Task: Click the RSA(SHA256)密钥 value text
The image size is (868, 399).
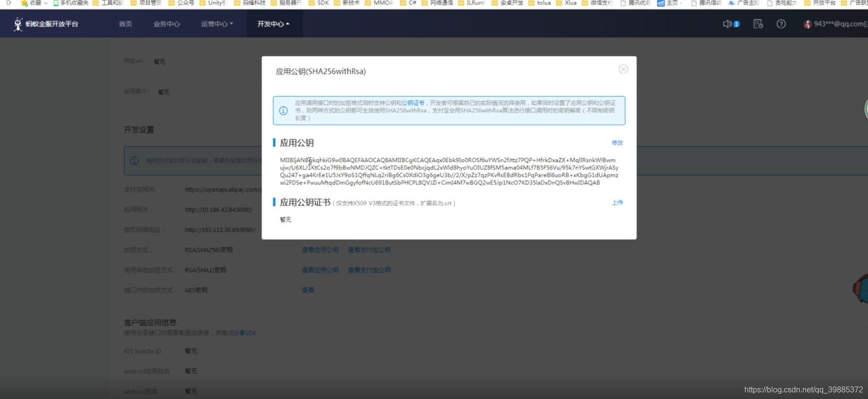Action: pos(209,250)
